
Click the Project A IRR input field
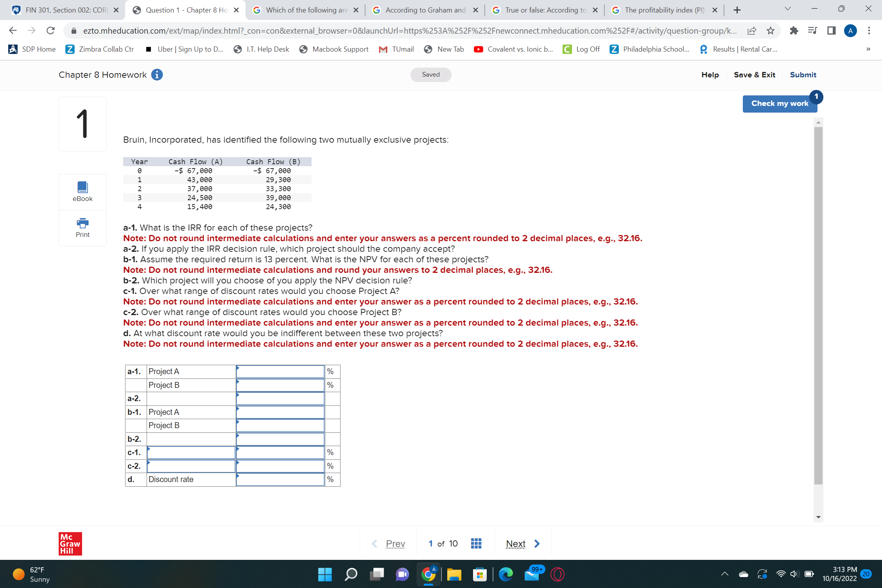pyautogui.click(x=280, y=371)
